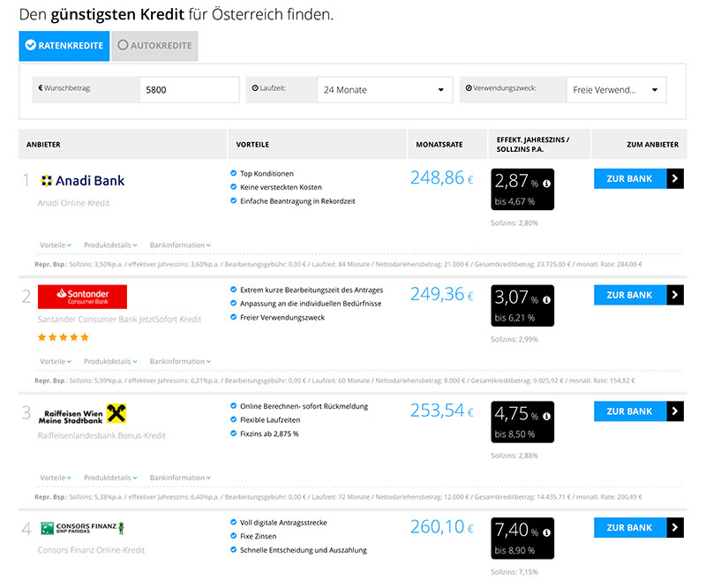Click the Anadi Online-Kredit product name
706x588 pixels.
(x=73, y=203)
